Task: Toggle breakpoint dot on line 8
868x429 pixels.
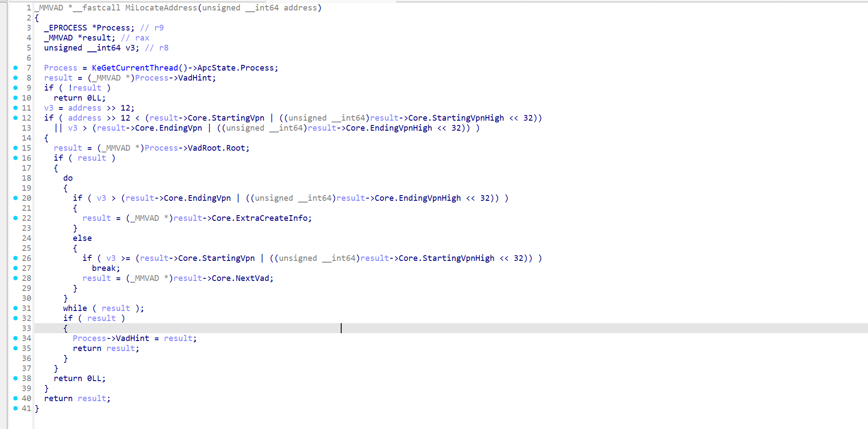Action: pos(16,78)
